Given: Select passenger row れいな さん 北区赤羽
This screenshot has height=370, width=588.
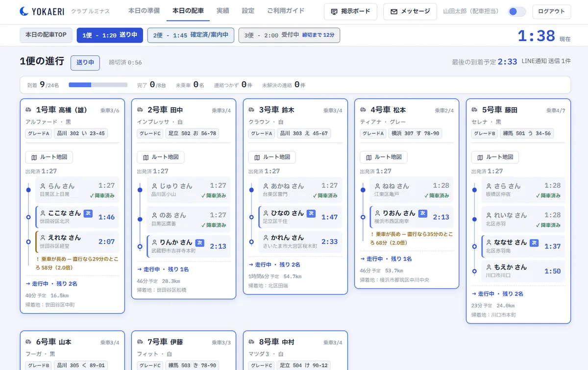Looking at the screenshot, I should click(x=523, y=220).
